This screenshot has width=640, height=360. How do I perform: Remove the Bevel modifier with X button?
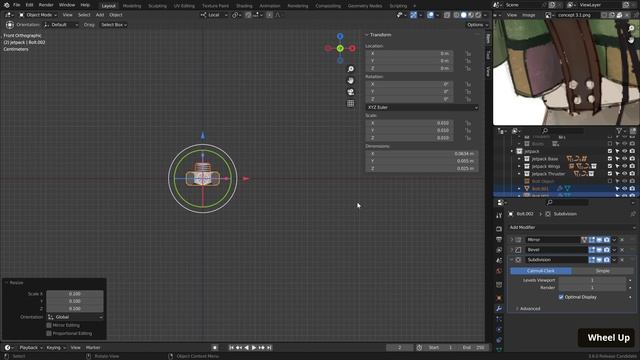click(622, 250)
